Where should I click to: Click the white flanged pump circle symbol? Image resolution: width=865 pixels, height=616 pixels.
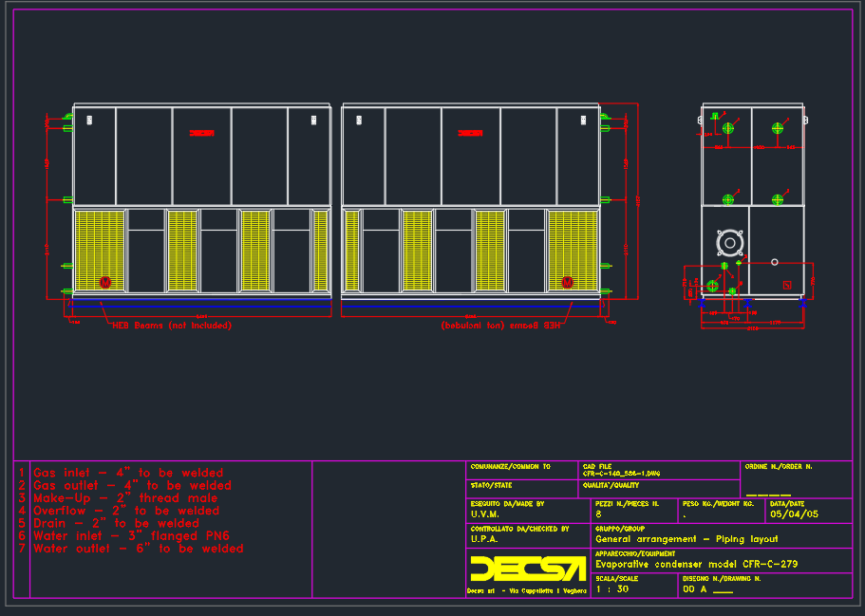[x=730, y=243]
